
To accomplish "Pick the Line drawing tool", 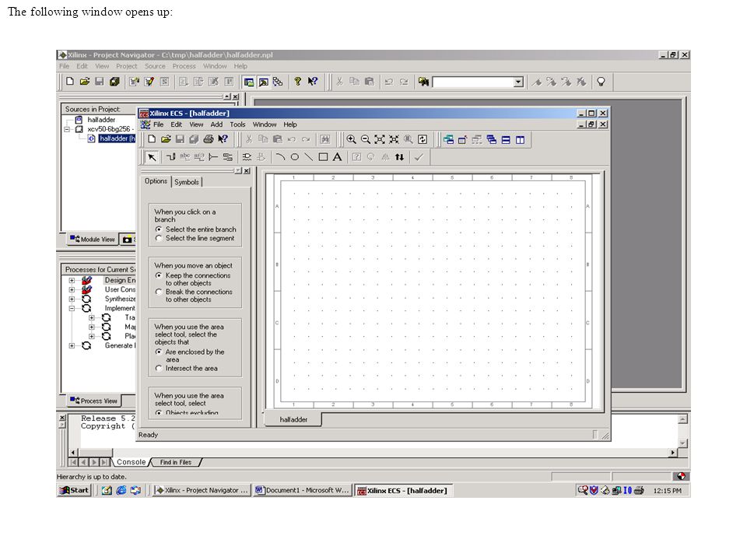I will [309, 157].
